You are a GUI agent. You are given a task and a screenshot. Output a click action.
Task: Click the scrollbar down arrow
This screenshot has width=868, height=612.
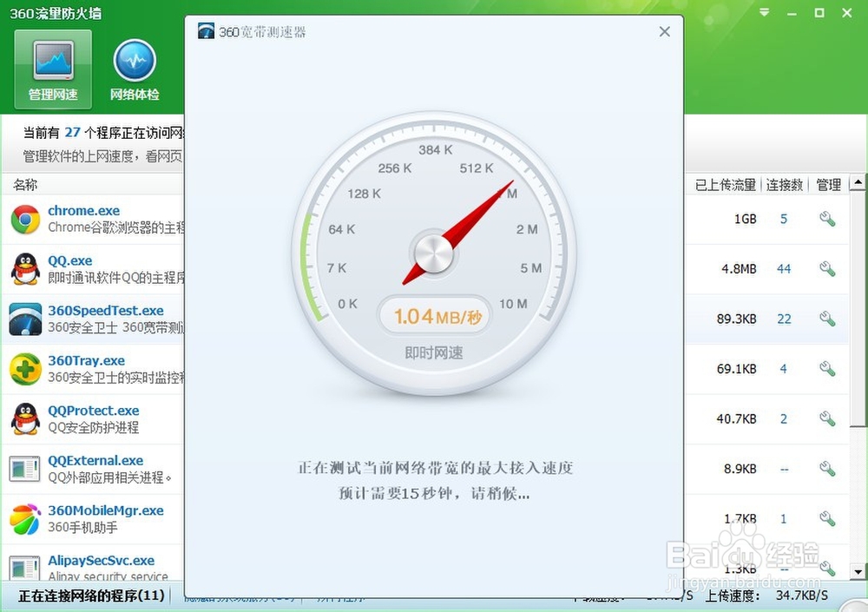coord(858,571)
